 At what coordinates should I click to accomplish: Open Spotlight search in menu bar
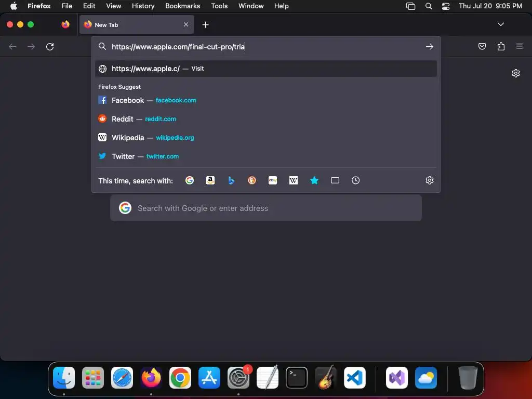pos(429,6)
